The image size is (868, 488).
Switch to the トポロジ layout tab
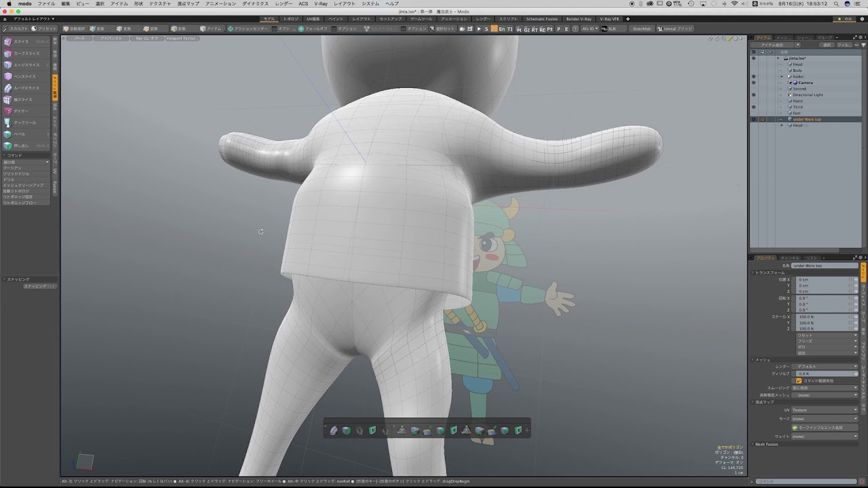click(x=291, y=19)
